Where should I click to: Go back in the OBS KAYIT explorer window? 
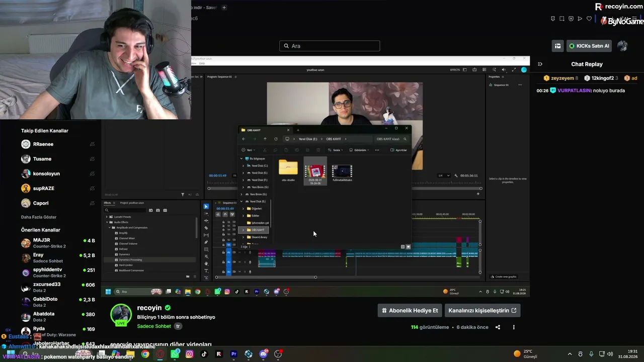pos(244,139)
